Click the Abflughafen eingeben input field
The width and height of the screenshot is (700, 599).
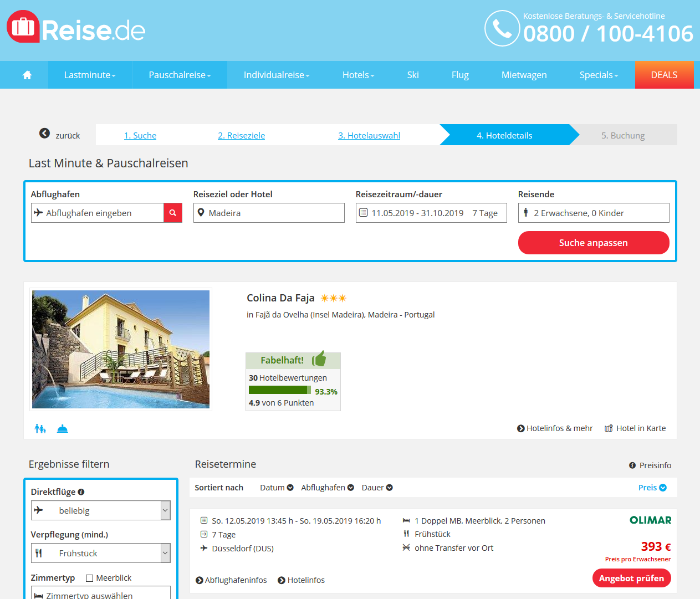[x=98, y=213]
